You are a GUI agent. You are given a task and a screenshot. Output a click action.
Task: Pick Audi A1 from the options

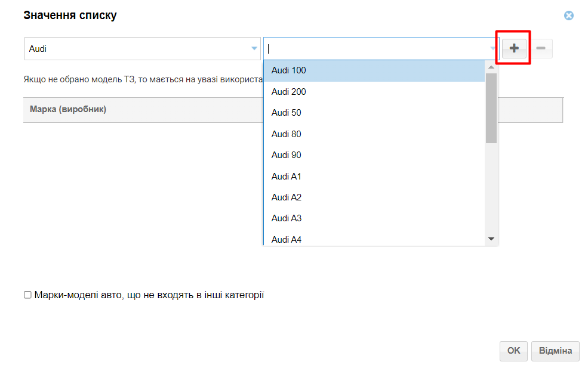point(374,177)
